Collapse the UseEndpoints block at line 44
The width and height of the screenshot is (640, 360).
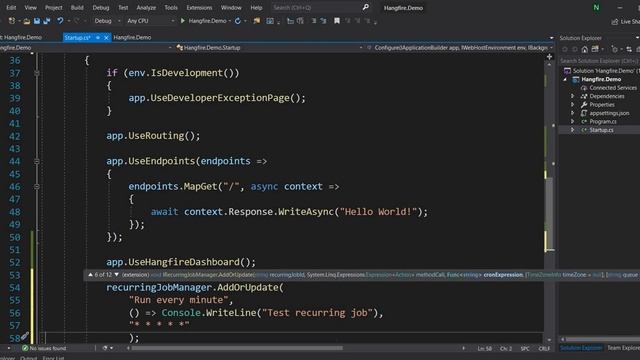[x=37, y=161]
